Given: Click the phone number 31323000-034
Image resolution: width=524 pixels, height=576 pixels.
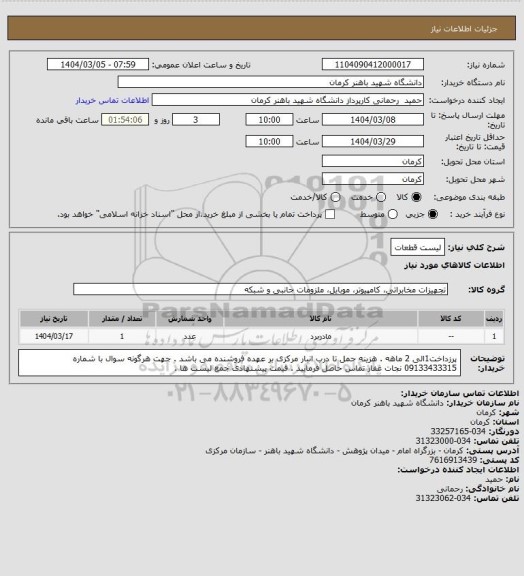Looking at the screenshot, I should click(443, 441).
